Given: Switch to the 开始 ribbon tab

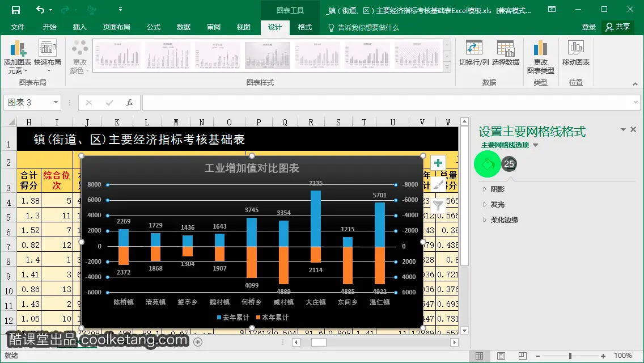Looking at the screenshot, I should point(50,27).
